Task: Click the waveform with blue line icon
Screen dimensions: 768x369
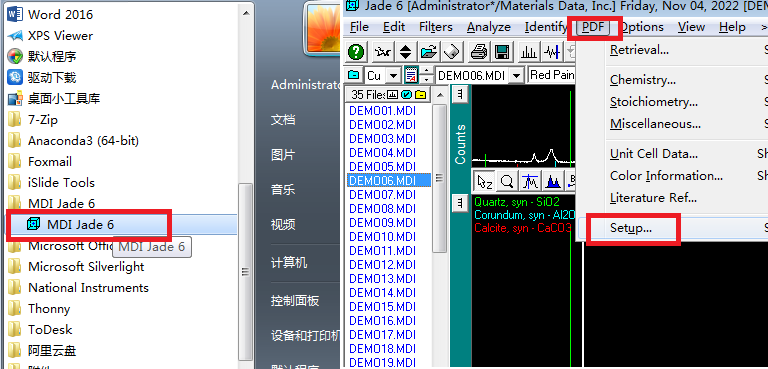Action: (x=552, y=51)
